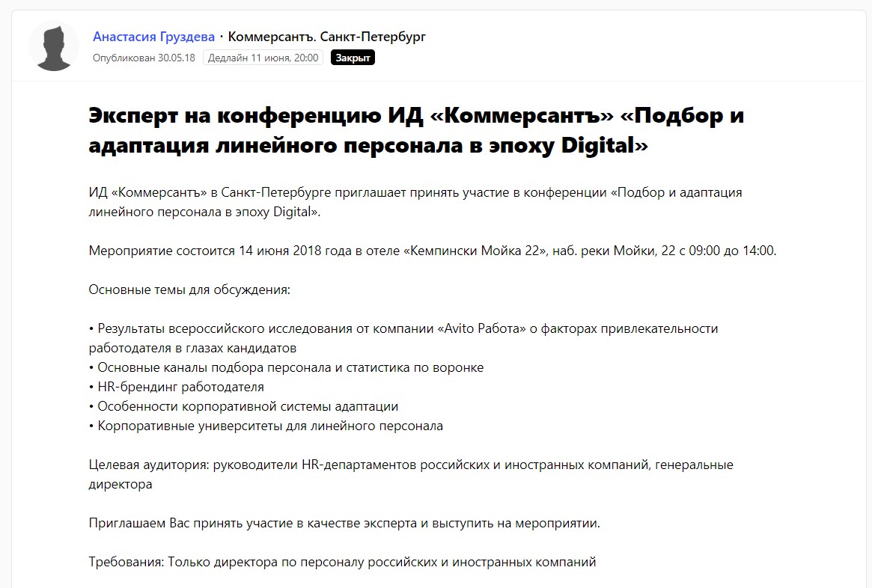Click the Приглашаем Вас принять участие sentence

(344, 523)
